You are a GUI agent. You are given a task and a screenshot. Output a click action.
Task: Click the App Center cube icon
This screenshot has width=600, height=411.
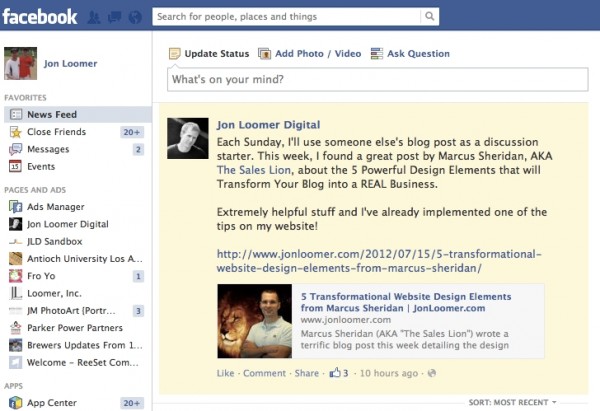(x=16, y=403)
